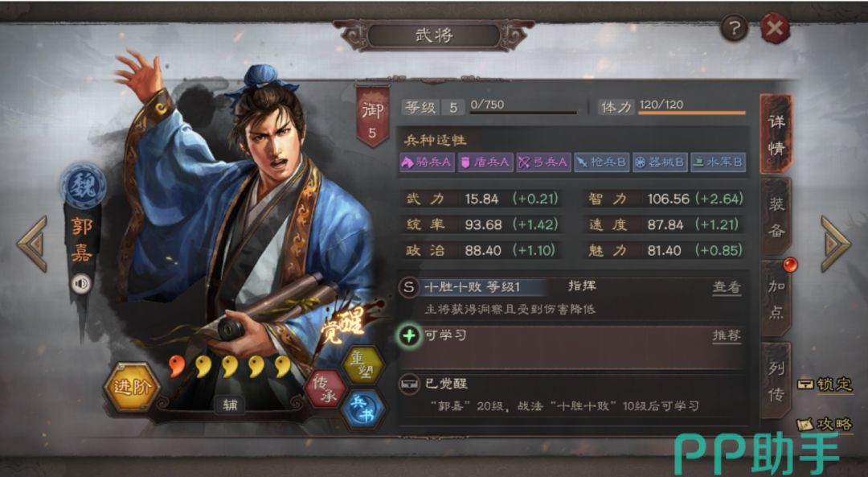Viewport: 868px width, 477px height.
Task: Open the blue 兵书 hexagon icon
Action: 362,410
